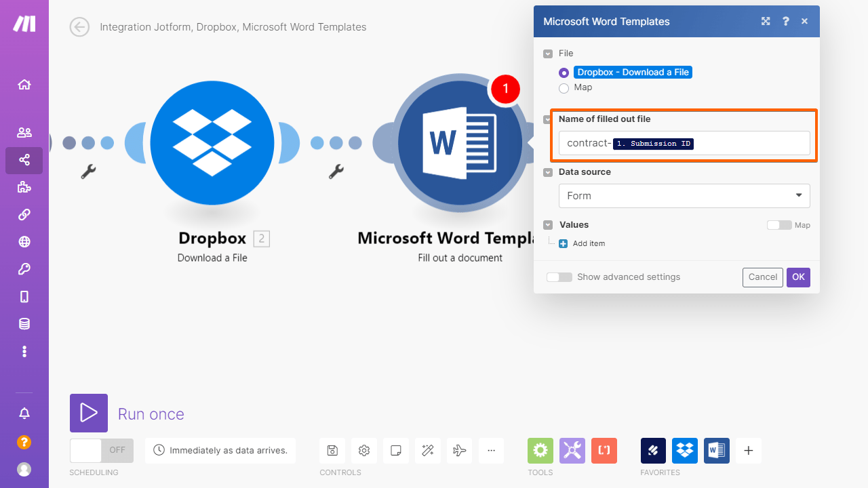Click Add item under Values
Image resolution: width=868 pixels, height=488 pixels.
coord(582,243)
